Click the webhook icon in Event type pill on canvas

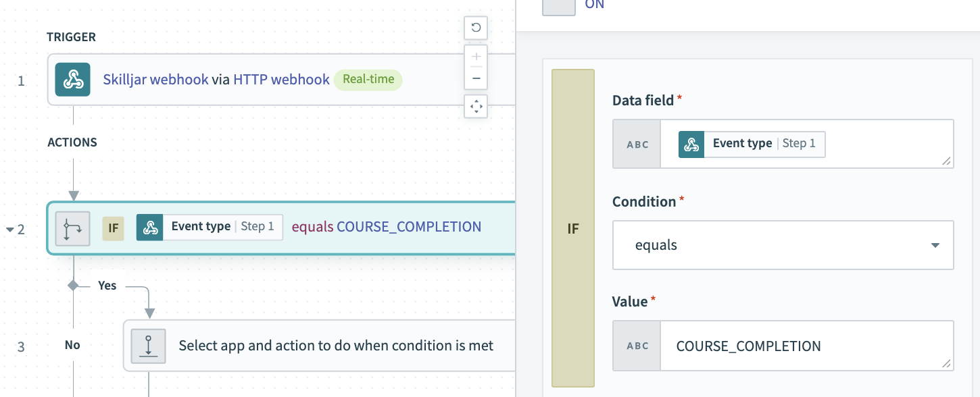[x=150, y=227]
